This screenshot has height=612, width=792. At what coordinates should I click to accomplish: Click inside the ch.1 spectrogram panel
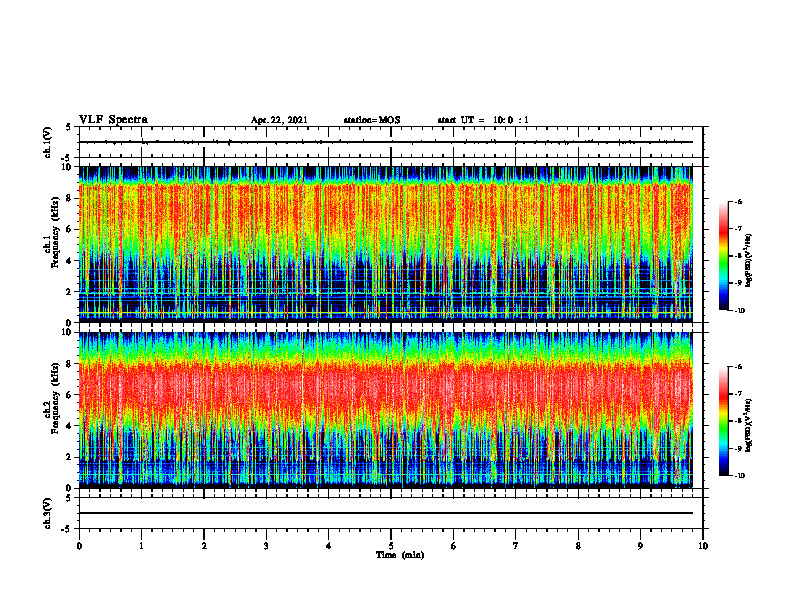point(386,244)
